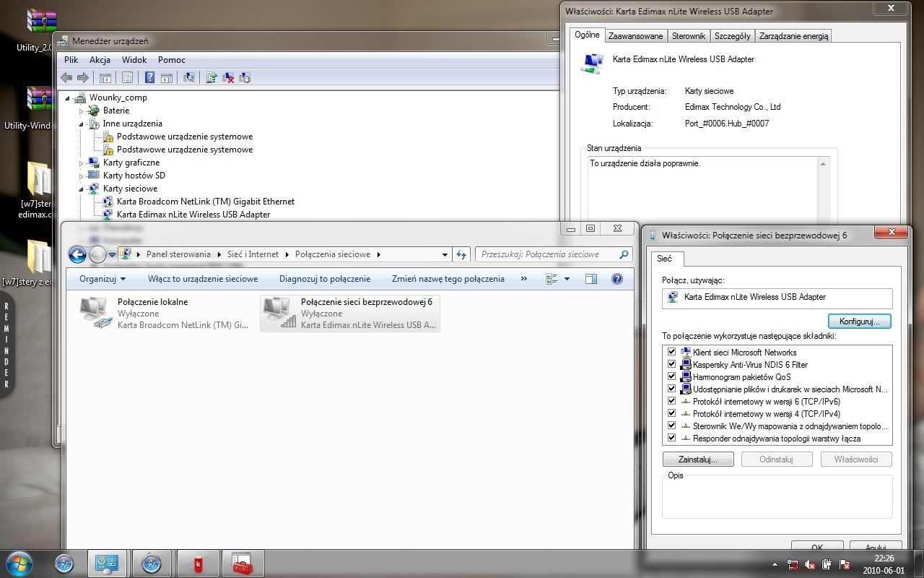This screenshot has height=578, width=924.
Task: Uncheck Harmonogram pakietów QoS
Action: (x=671, y=376)
